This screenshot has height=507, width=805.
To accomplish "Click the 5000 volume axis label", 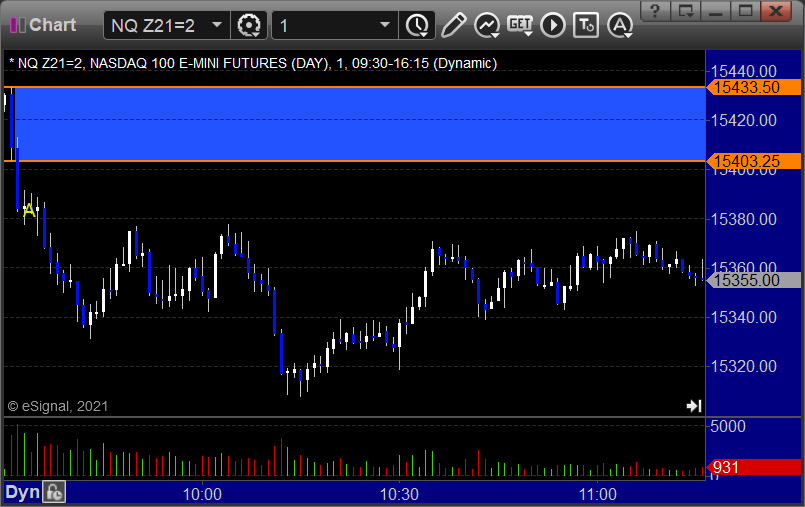I will point(727,426).
